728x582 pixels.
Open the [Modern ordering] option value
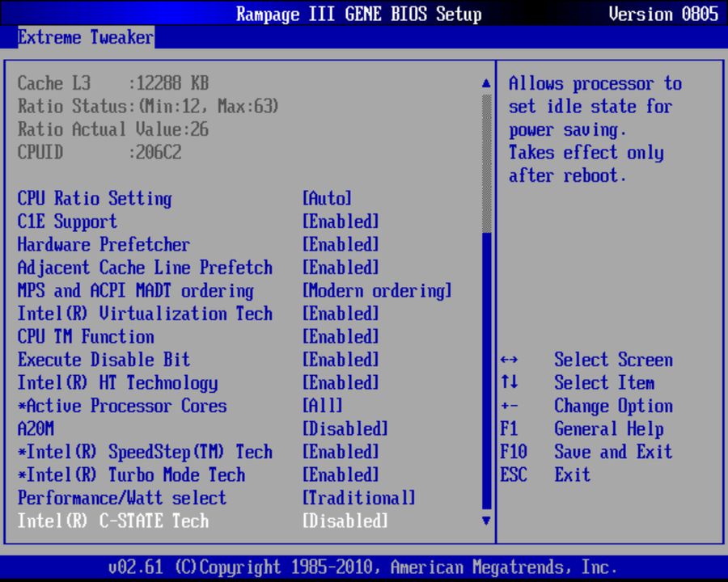click(377, 291)
